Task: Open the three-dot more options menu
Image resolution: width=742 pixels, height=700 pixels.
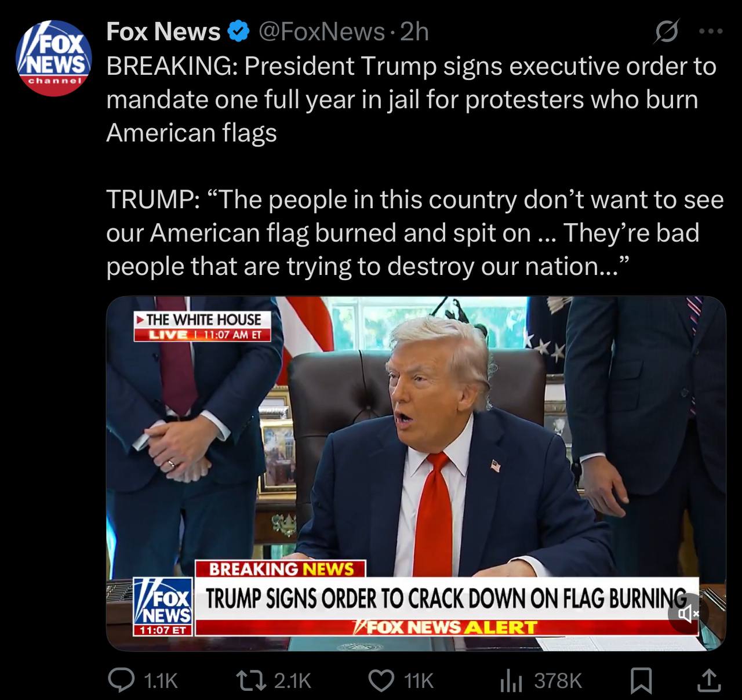Action: pyautogui.click(x=711, y=32)
